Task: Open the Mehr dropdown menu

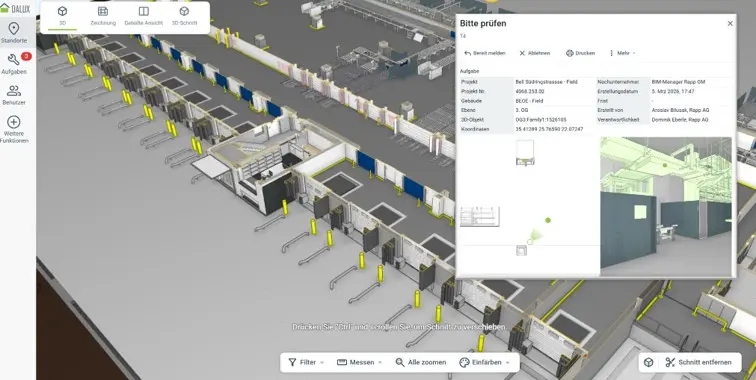Action: click(622, 53)
